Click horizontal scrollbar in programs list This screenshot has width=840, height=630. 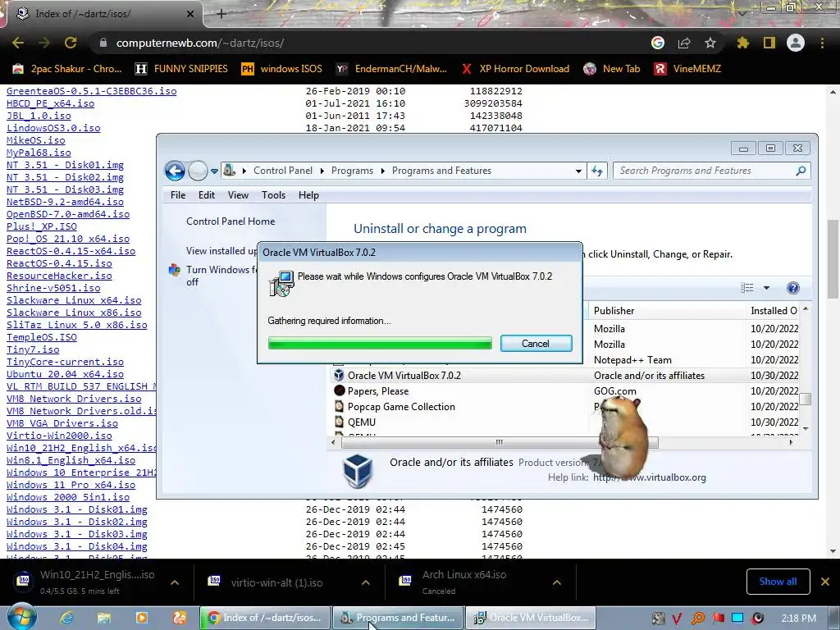click(x=500, y=442)
